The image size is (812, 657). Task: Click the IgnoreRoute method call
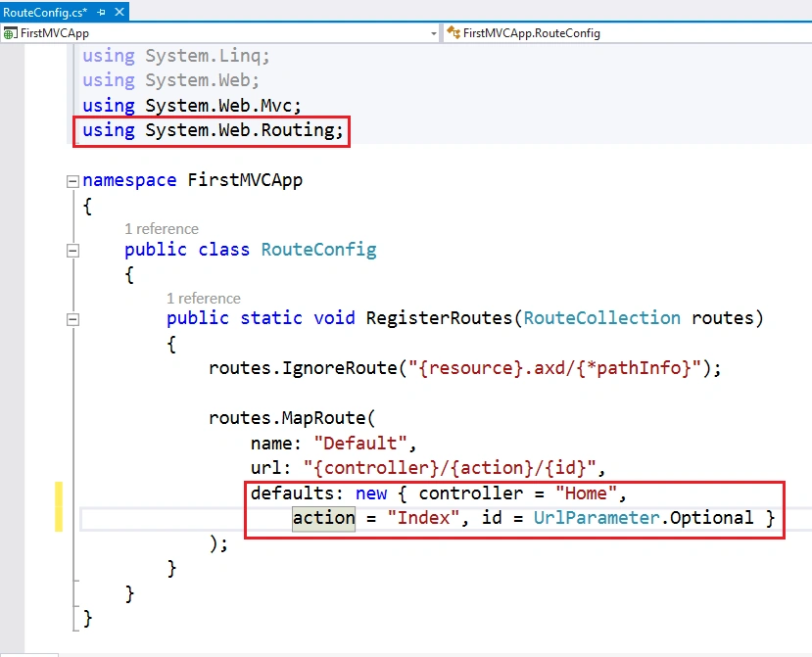click(x=340, y=368)
